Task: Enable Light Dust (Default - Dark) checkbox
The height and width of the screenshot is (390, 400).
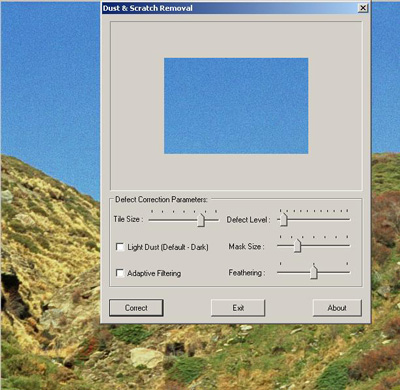Action: (x=120, y=247)
